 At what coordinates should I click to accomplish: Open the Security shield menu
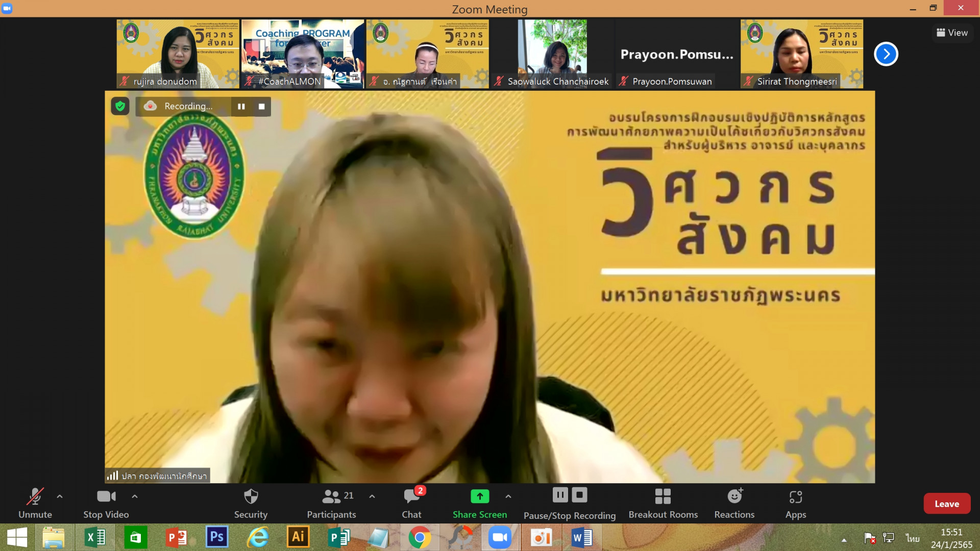(x=251, y=504)
